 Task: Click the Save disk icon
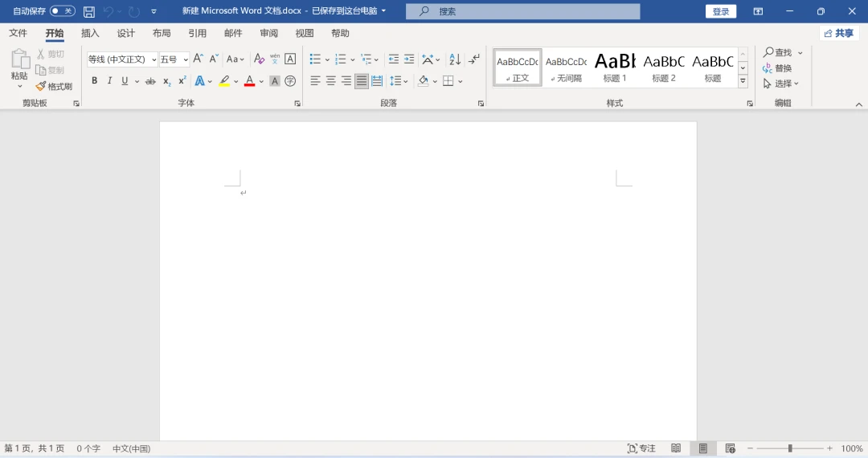pos(88,11)
